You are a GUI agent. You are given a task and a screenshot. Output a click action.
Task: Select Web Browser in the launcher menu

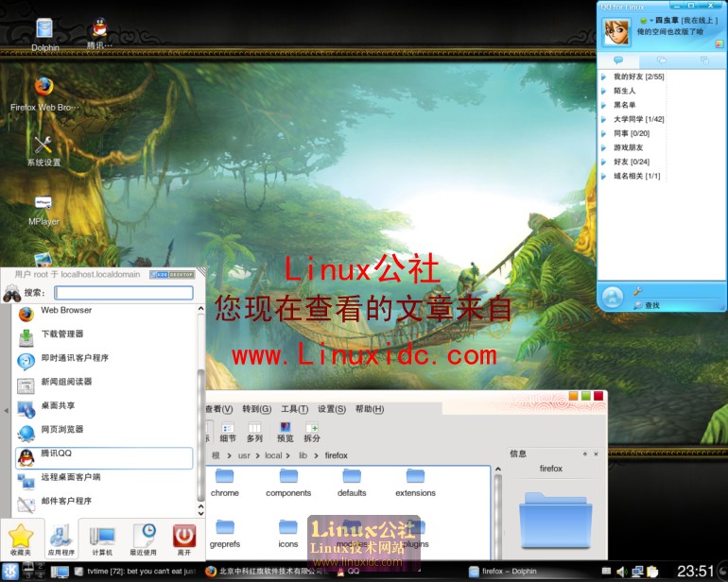point(104,314)
